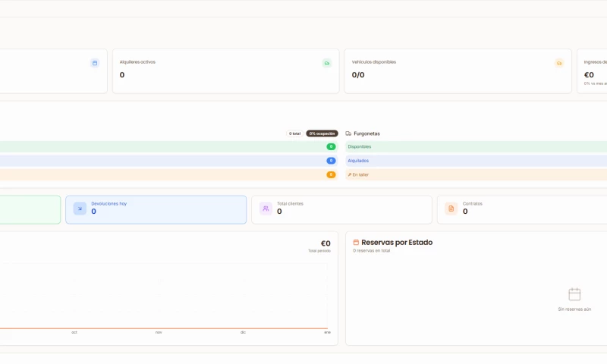Click the wrench icon next to En taller
Viewport: 607px width, 364px height.
pos(350,174)
